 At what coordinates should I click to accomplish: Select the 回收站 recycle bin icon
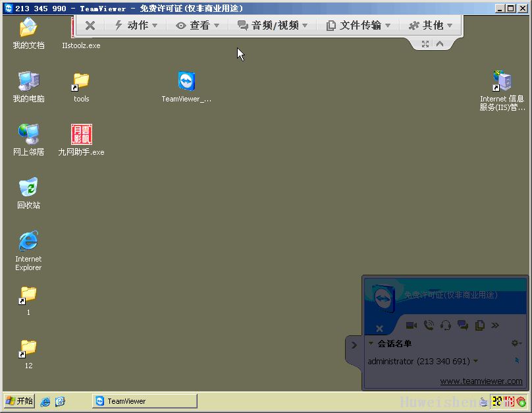[28, 193]
